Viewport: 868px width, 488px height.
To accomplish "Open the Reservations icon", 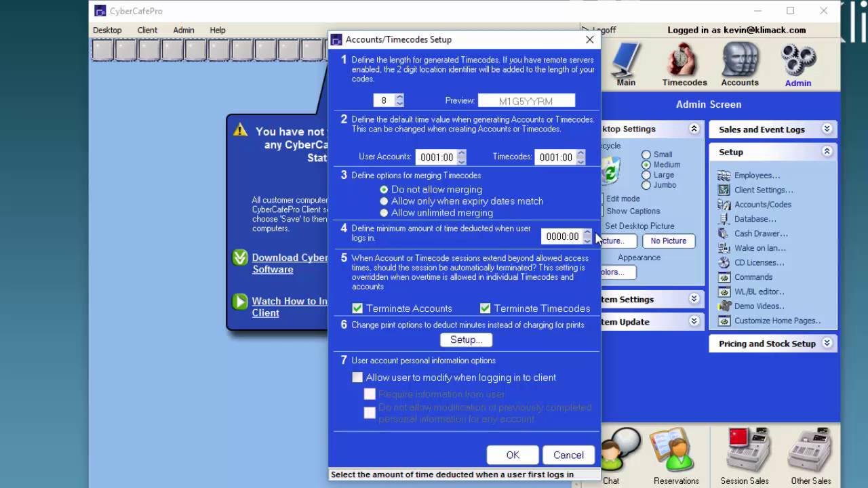I will 674,451.
